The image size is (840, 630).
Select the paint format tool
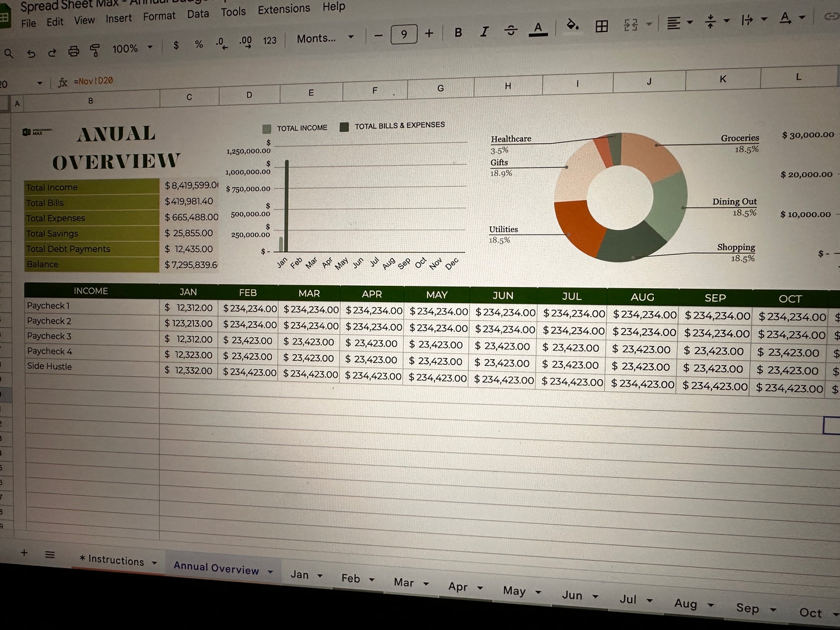point(94,50)
